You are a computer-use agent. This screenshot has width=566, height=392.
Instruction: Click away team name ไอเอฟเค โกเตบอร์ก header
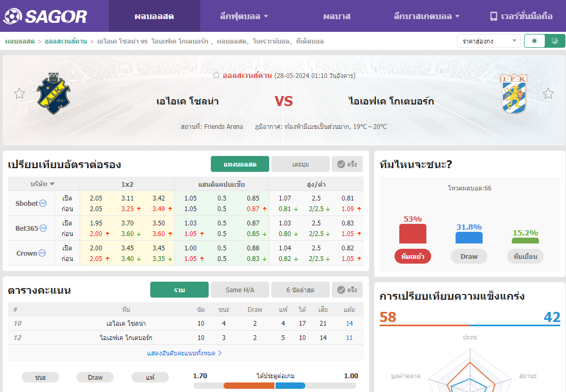tap(391, 101)
